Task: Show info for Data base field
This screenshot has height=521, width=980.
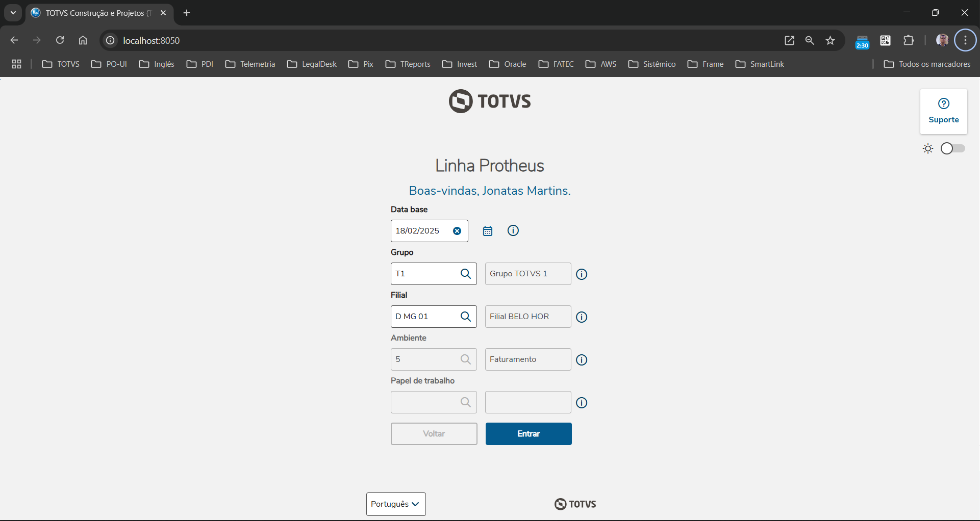Action: click(x=513, y=230)
